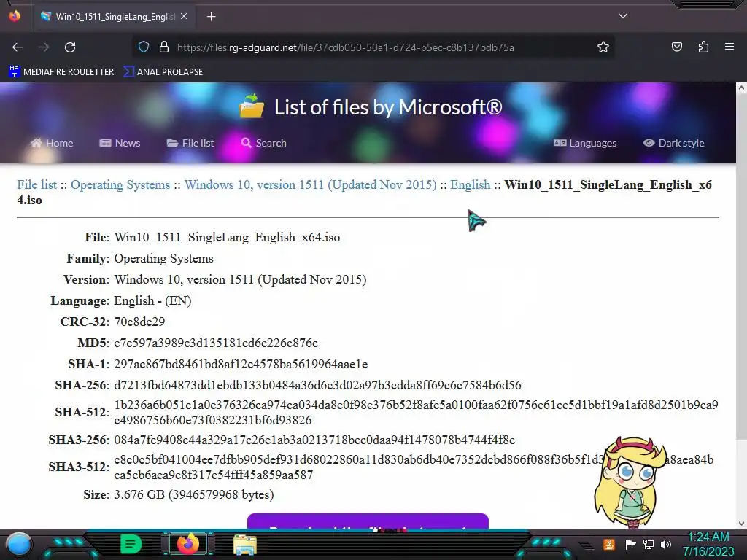Open Firefox application hamburger menu

(729, 47)
